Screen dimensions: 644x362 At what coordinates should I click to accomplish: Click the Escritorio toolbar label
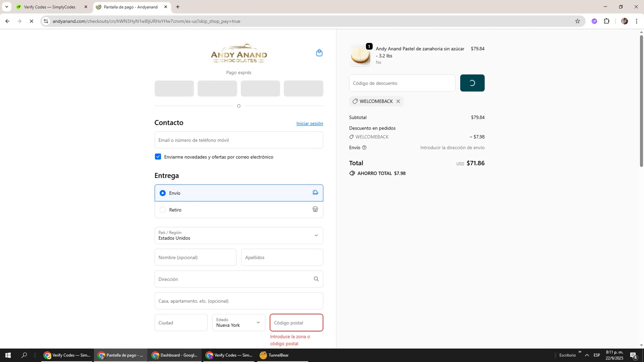pyautogui.click(x=568, y=355)
